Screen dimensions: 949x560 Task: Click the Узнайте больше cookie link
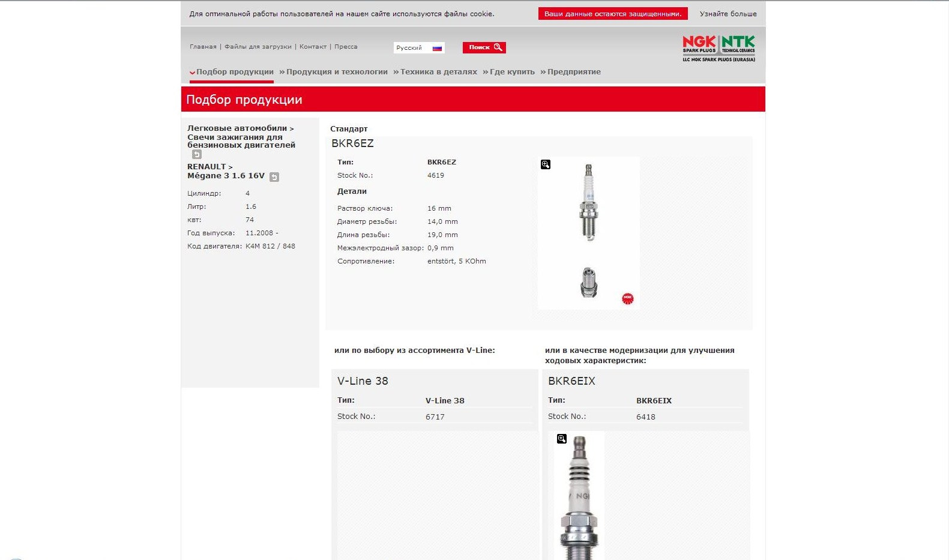click(728, 14)
